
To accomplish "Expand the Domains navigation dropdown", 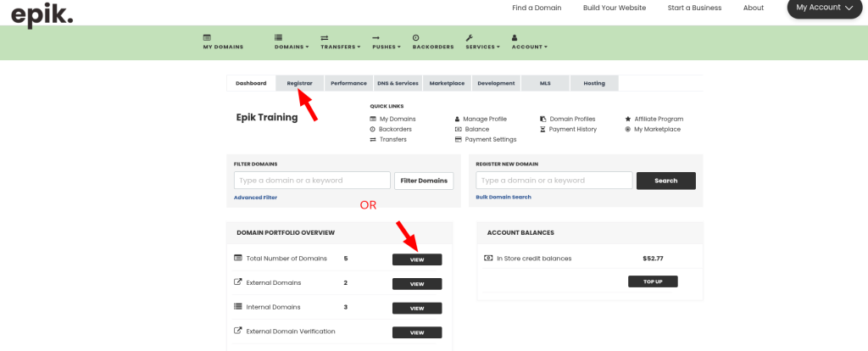I will click(292, 42).
